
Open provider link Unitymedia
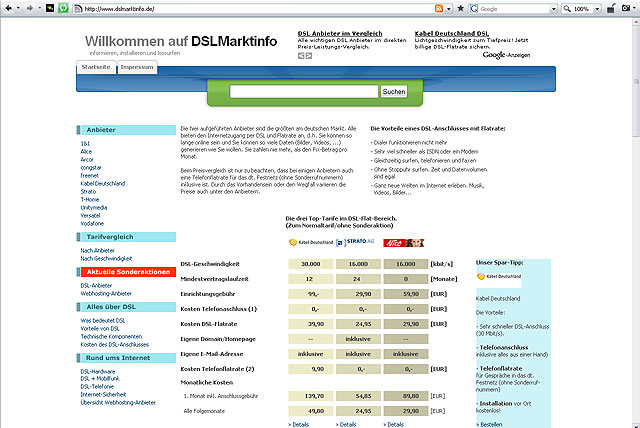pos(94,208)
